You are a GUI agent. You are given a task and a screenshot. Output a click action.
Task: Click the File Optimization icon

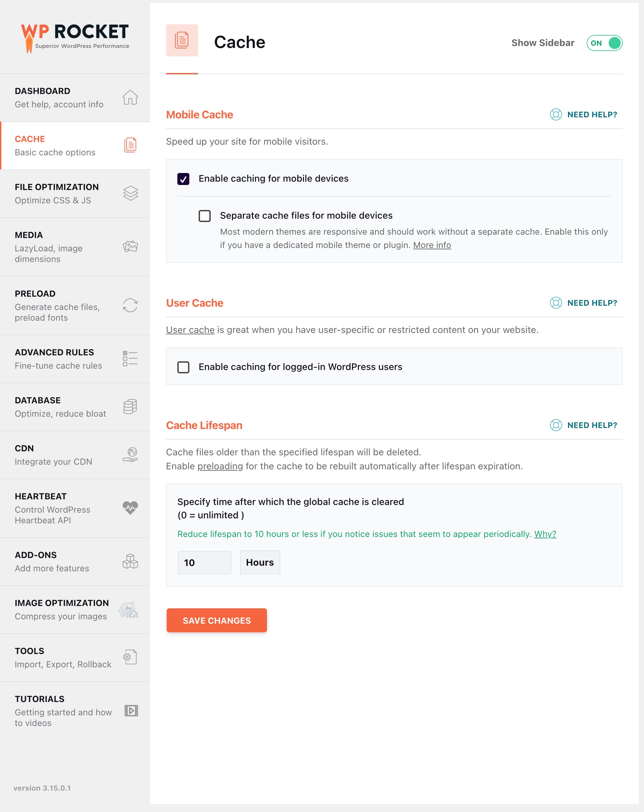tap(130, 193)
